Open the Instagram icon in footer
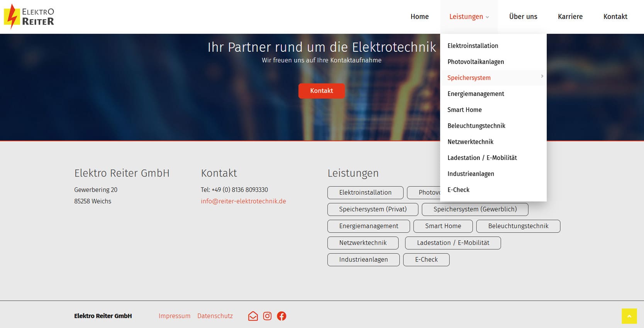The height and width of the screenshot is (328, 644). [267, 316]
